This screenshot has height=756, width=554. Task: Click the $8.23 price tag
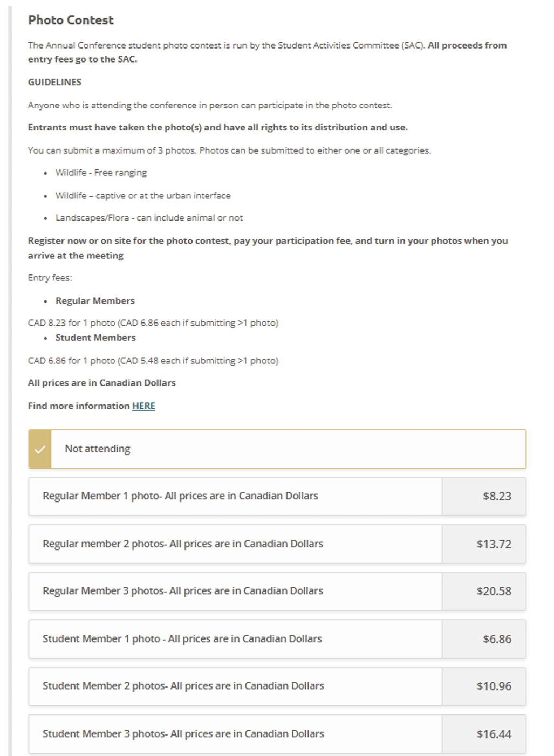coord(496,497)
